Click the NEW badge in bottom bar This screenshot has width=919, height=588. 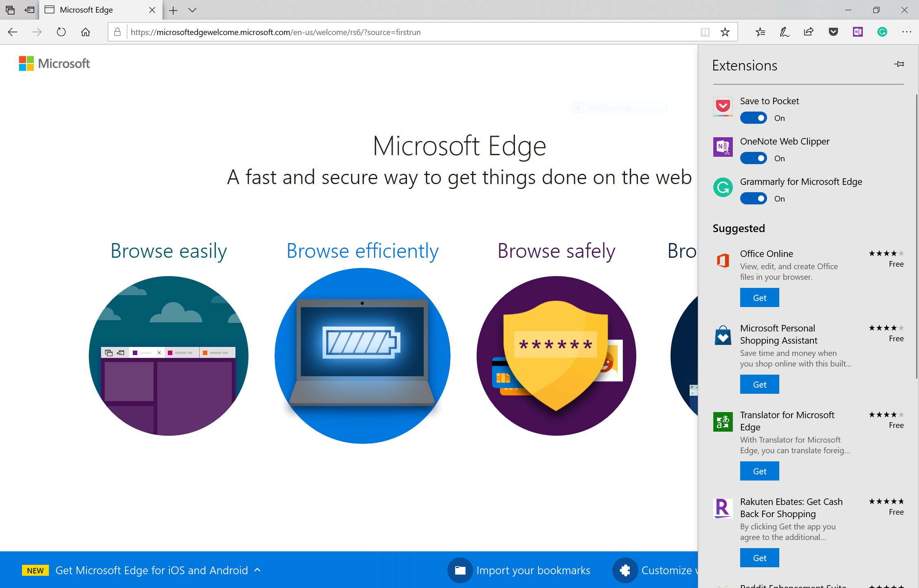(x=35, y=570)
